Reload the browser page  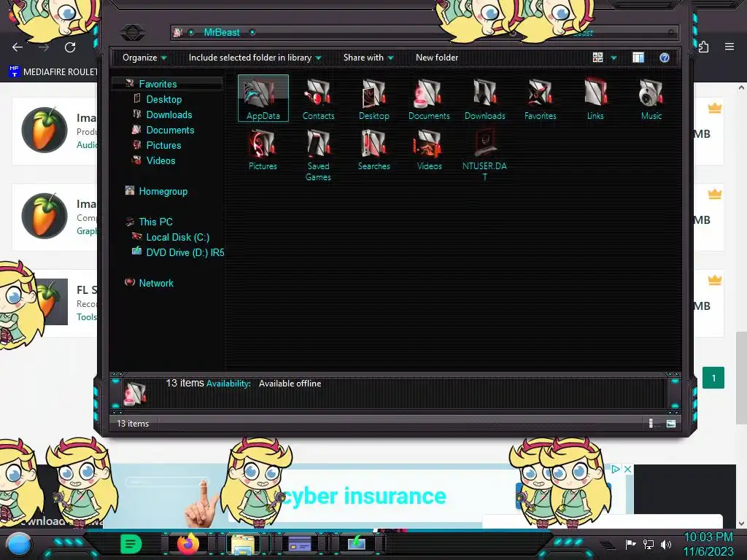tap(70, 47)
